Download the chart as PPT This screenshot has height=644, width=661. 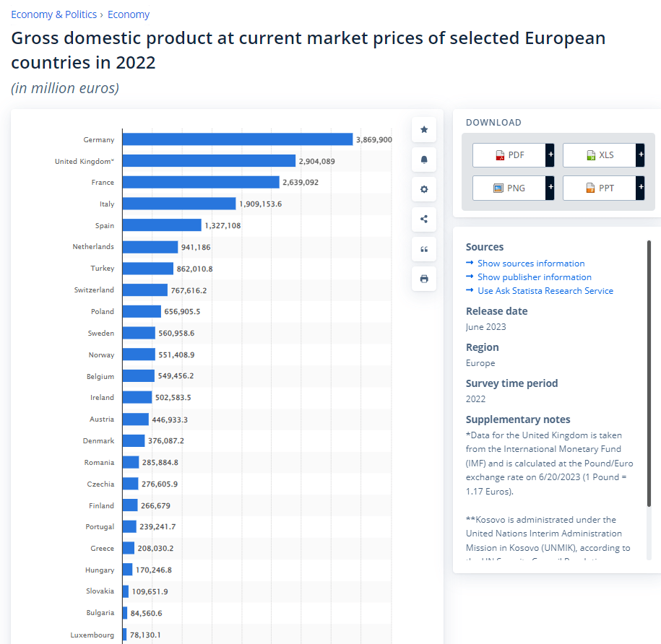coord(600,188)
